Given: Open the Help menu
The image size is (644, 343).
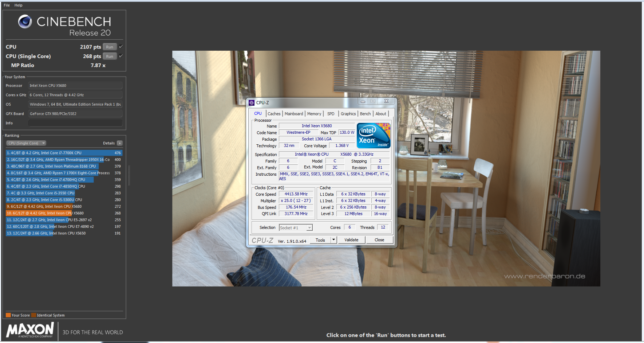Looking at the screenshot, I should [19, 5].
